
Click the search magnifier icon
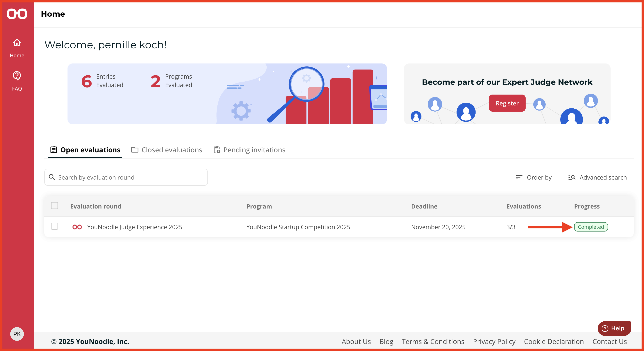[52, 177]
